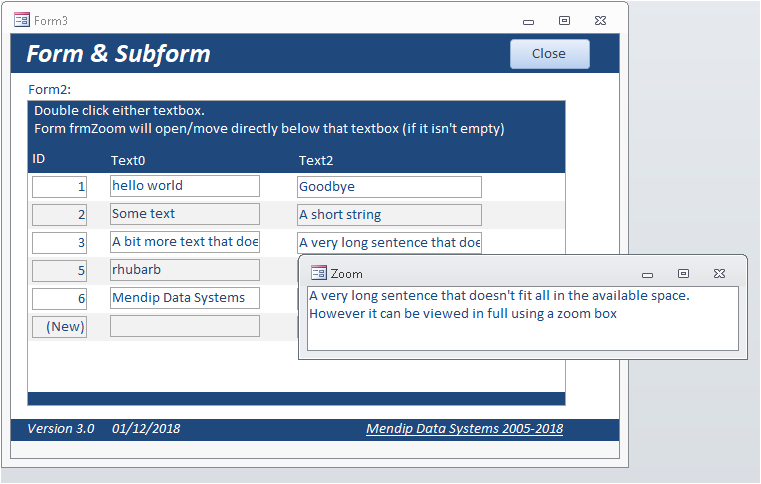Restore down the Form3 window
The image size is (761, 484).
(564, 20)
